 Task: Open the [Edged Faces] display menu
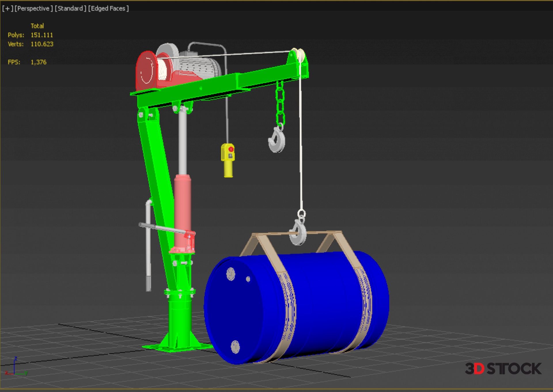(x=108, y=9)
